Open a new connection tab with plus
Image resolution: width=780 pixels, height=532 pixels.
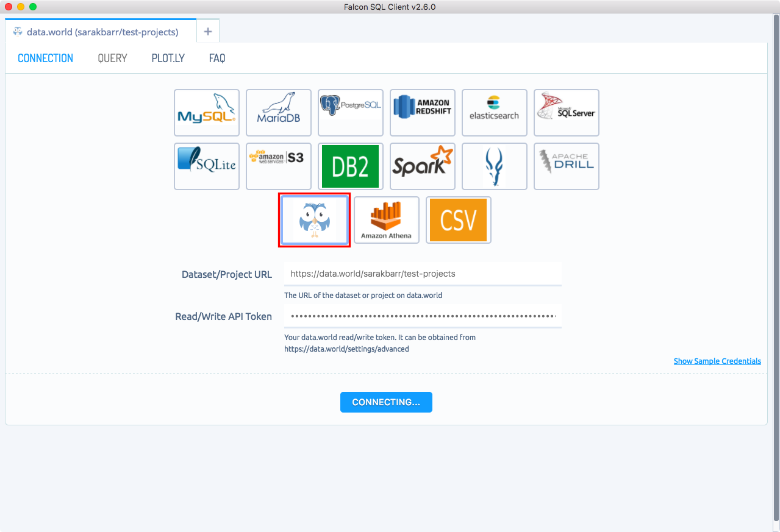[x=208, y=32]
